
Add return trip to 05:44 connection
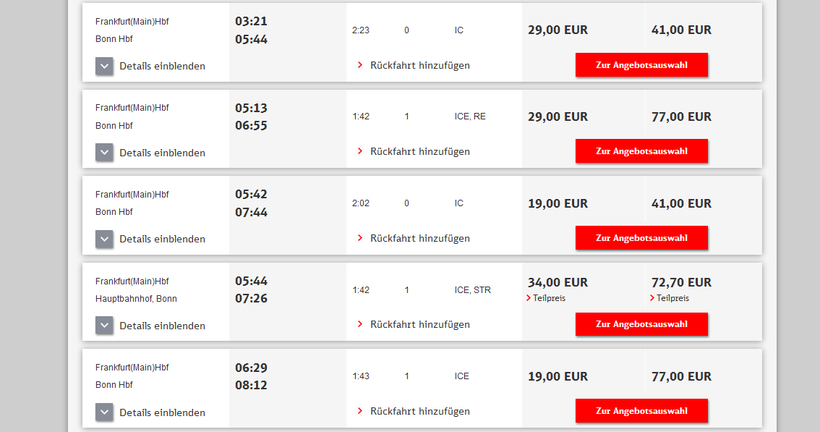click(x=419, y=324)
